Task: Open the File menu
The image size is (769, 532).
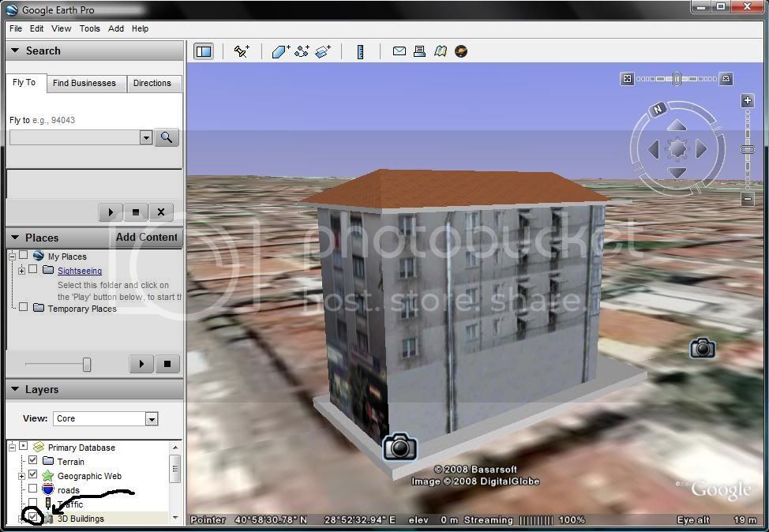Action: [16, 28]
